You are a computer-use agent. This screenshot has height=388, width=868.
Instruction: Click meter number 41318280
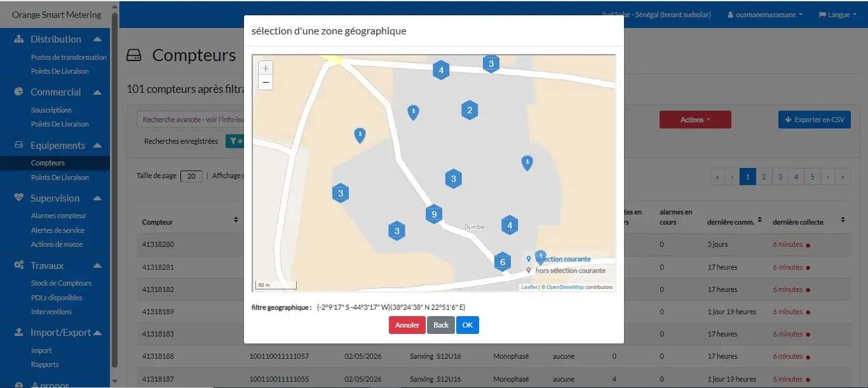pyautogui.click(x=158, y=244)
